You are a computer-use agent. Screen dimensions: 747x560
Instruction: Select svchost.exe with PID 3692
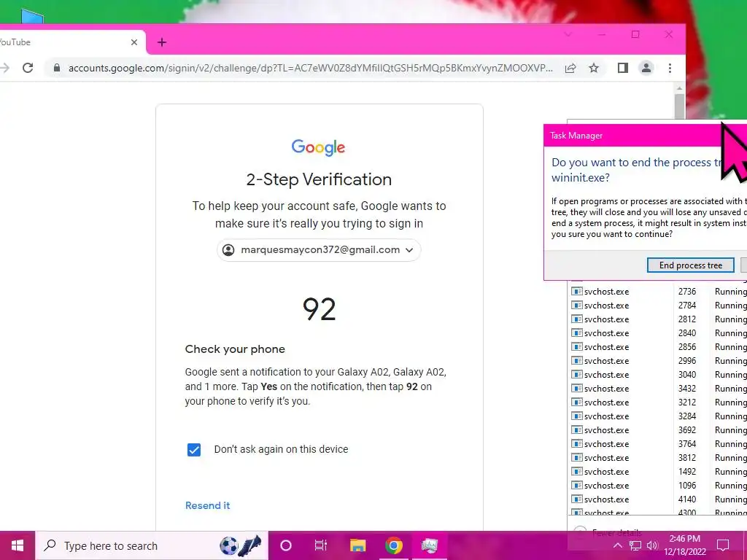coord(659,429)
